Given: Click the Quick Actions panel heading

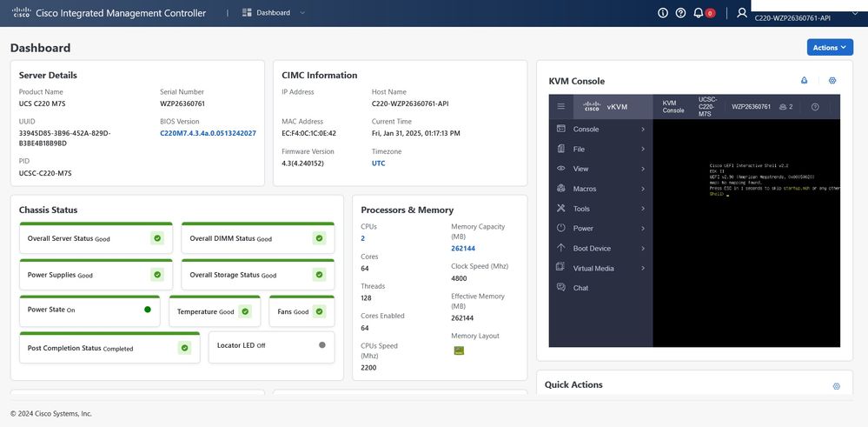Looking at the screenshot, I should coord(573,385).
